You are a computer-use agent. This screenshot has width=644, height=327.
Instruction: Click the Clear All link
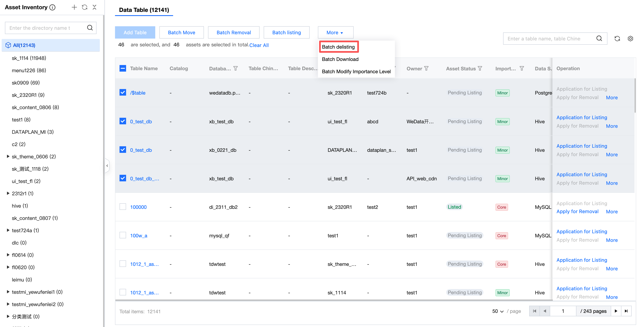[259, 45]
